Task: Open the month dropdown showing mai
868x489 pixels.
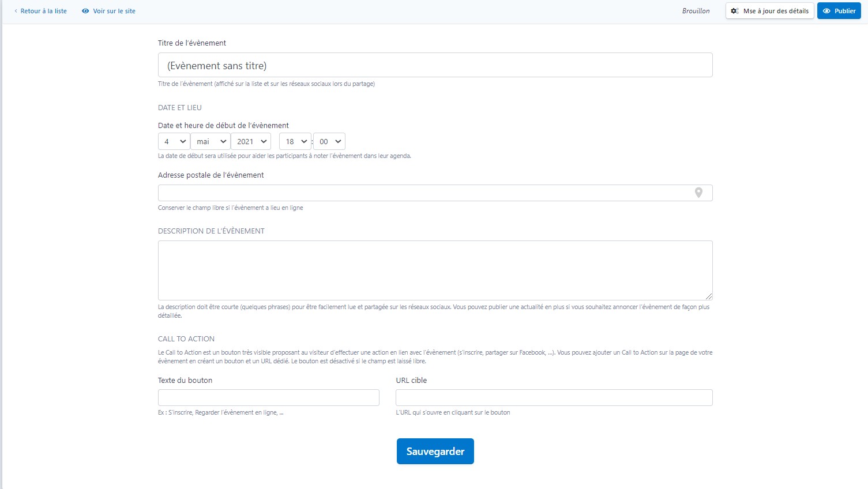Action: pyautogui.click(x=210, y=141)
